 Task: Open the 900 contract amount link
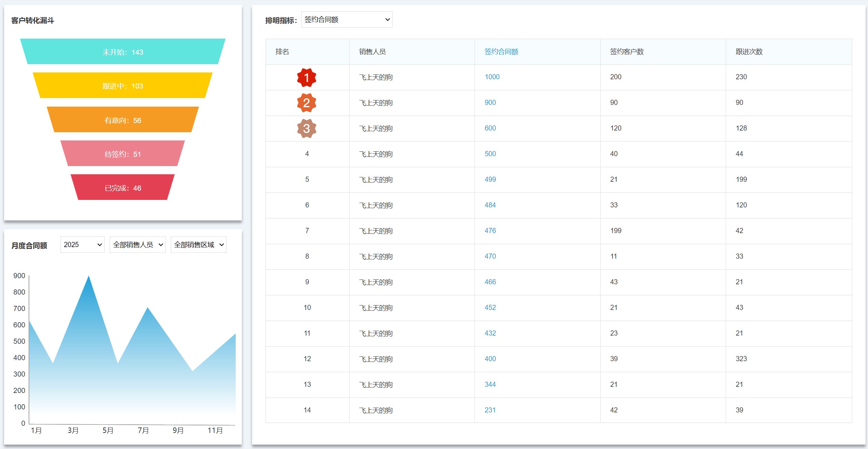point(490,103)
